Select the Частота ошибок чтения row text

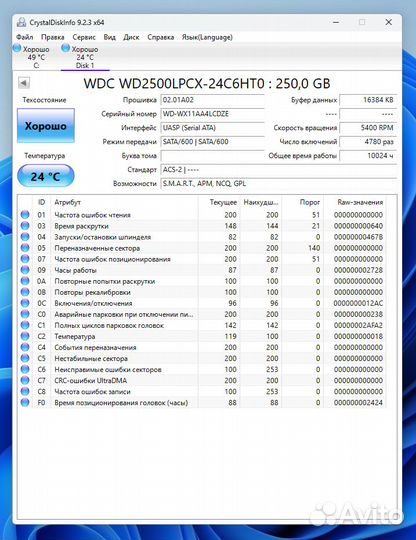tap(92, 215)
